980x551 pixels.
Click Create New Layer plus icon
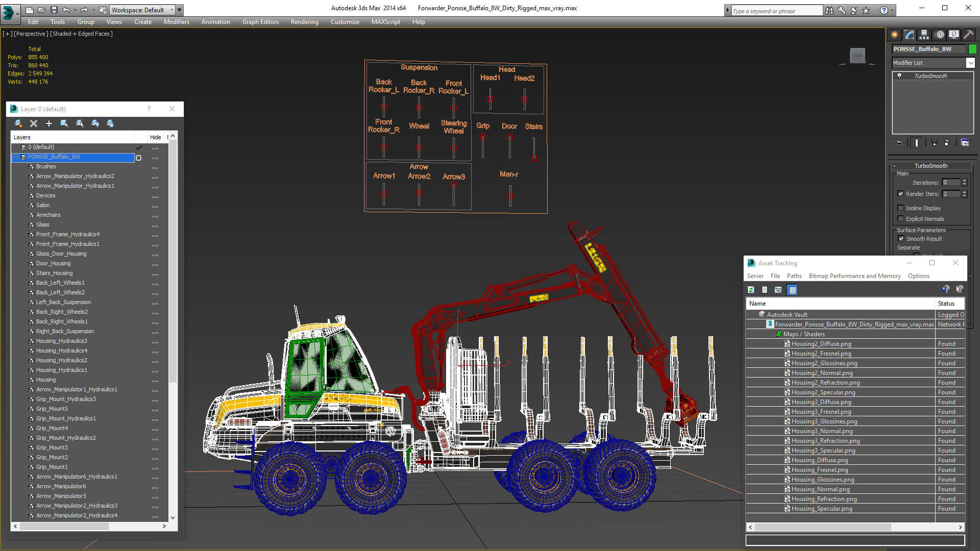[49, 123]
